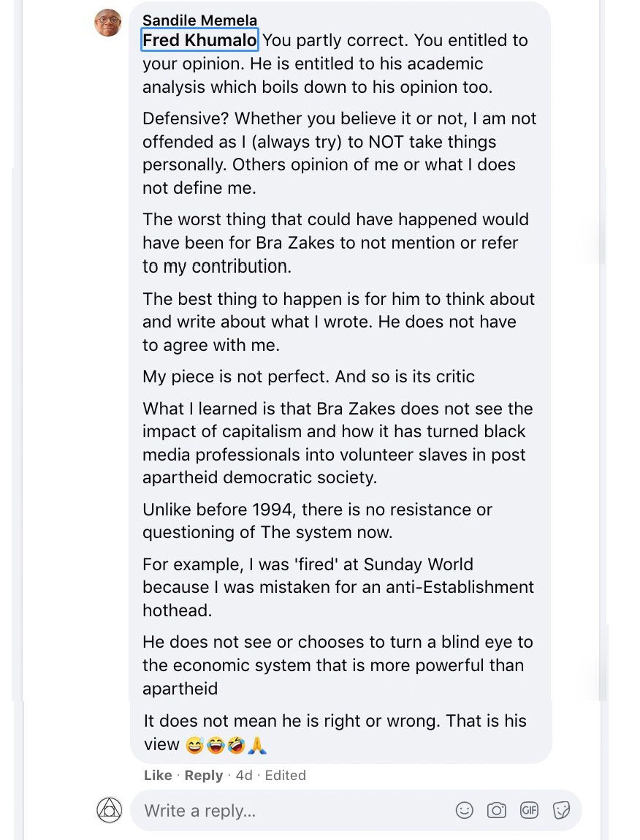Attach a photo using the camera icon

(x=497, y=810)
